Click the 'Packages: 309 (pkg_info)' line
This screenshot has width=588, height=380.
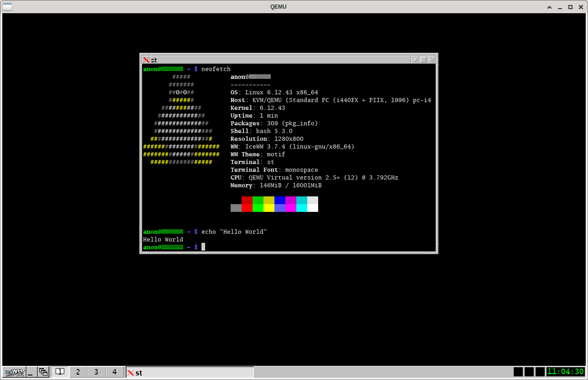point(274,123)
